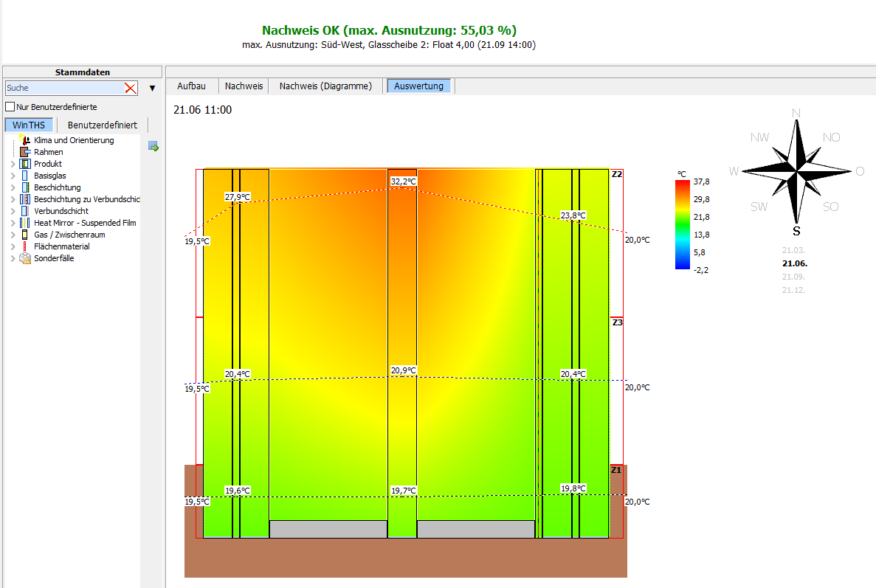Select the date 21.12. below compass
Screen dimensions: 876x588
[793, 290]
